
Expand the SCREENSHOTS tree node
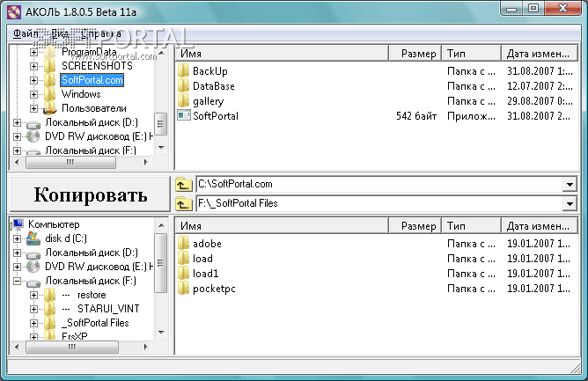[x=33, y=66]
